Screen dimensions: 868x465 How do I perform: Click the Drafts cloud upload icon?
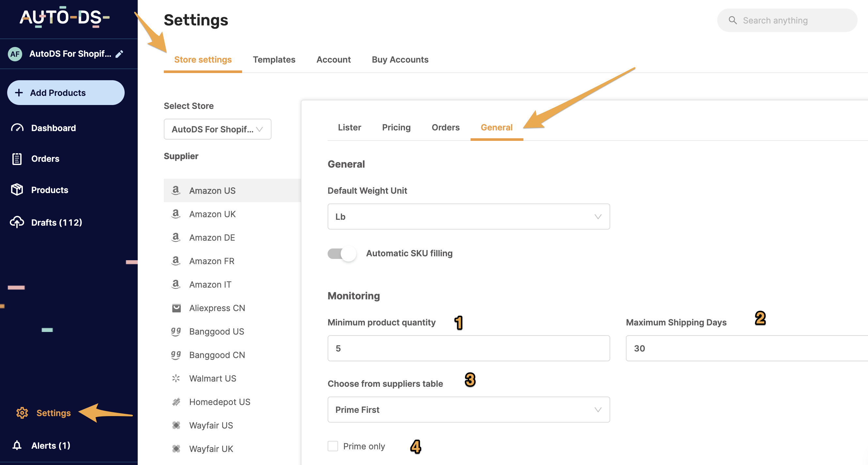[x=17, y=222]
